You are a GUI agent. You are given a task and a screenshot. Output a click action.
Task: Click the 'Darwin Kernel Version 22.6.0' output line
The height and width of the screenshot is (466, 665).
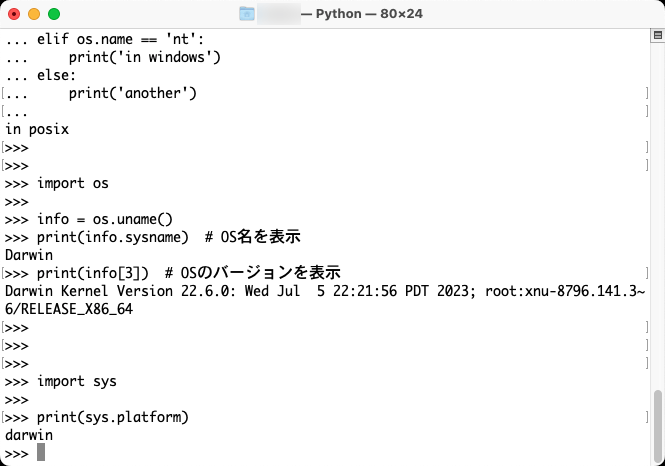(325, 291)
